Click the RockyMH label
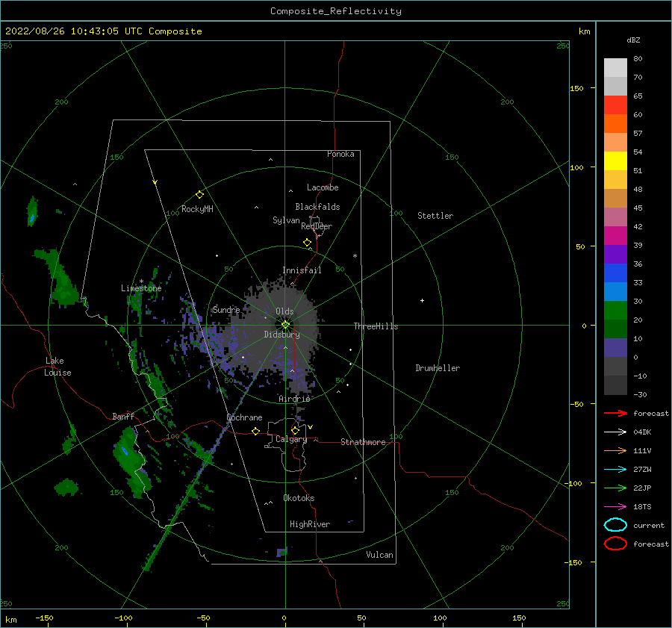672x628 pixels. click(x=197, y=209)
